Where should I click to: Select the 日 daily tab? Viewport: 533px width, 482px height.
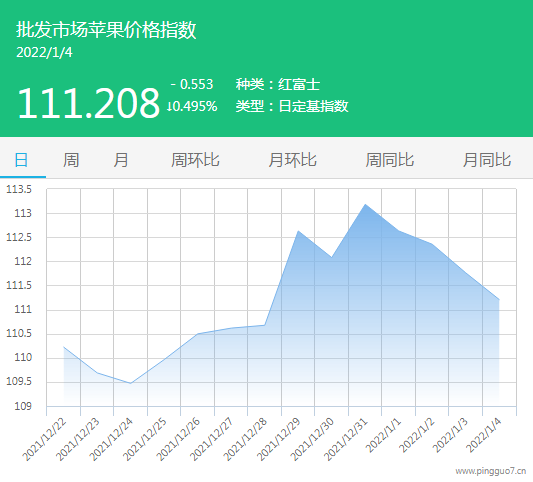pyautogui.click(x=21, y=160)
